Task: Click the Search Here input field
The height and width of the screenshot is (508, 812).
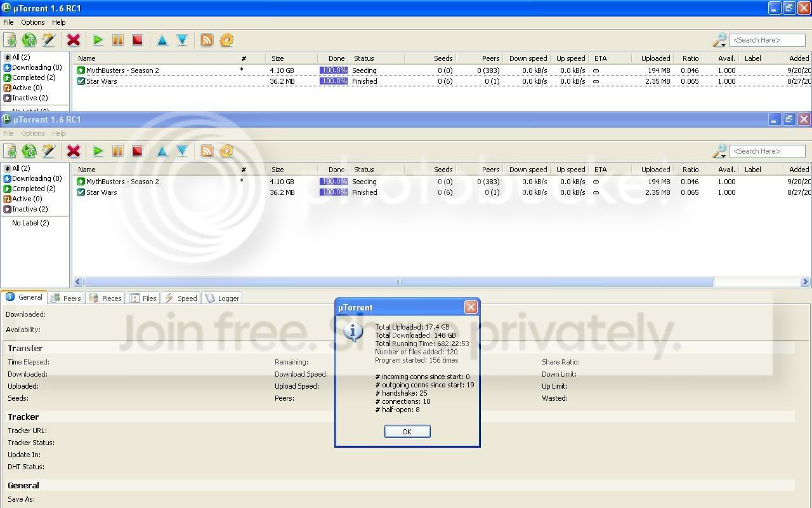Action: (x=768, y=151)
